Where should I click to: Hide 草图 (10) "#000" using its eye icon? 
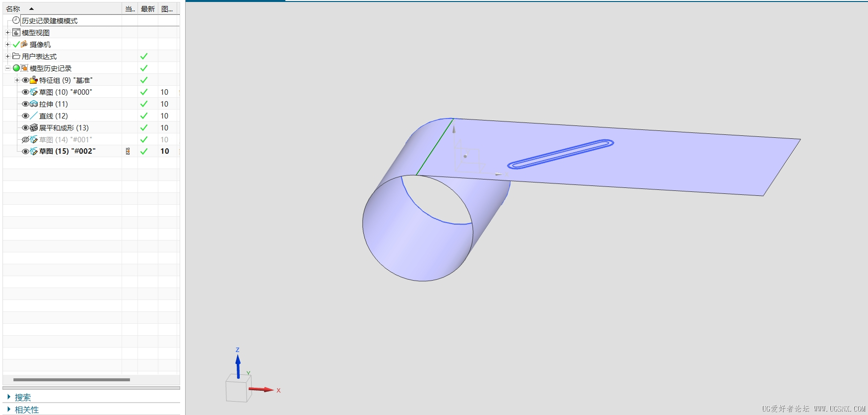pyautogui.click(x=25, y=92)
